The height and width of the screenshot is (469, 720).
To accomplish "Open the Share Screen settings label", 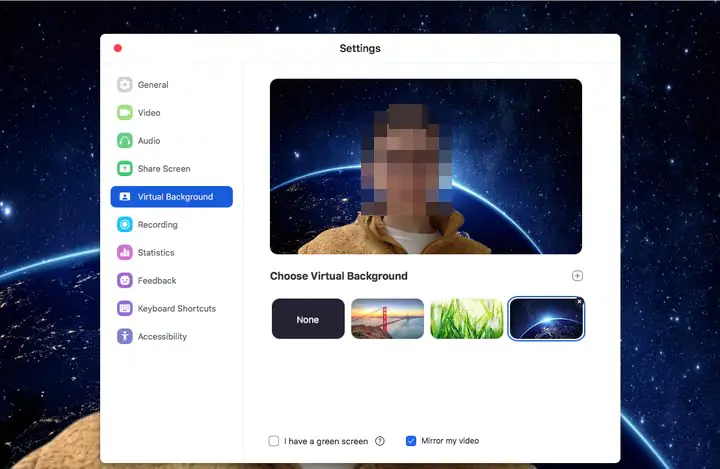I will click(164, 169).
